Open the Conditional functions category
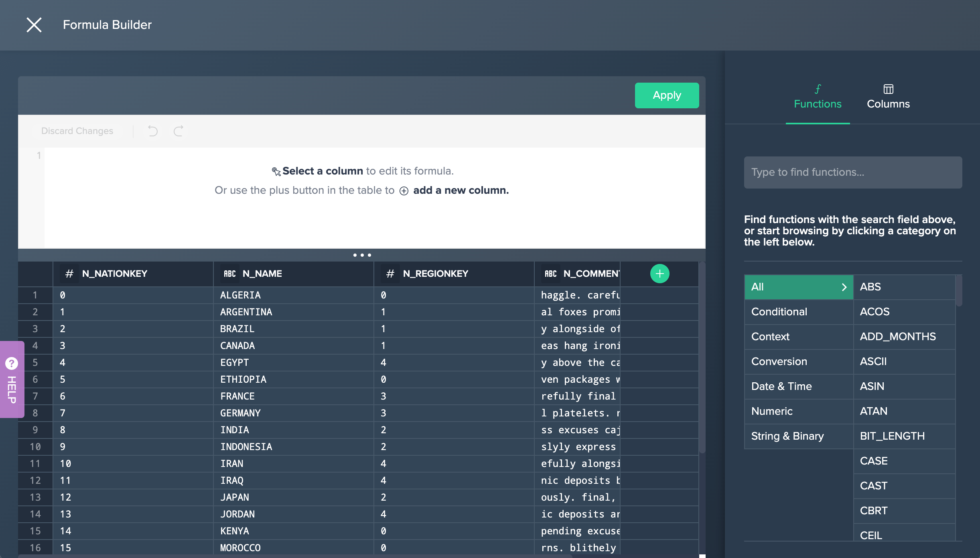 tap(779, 312)
